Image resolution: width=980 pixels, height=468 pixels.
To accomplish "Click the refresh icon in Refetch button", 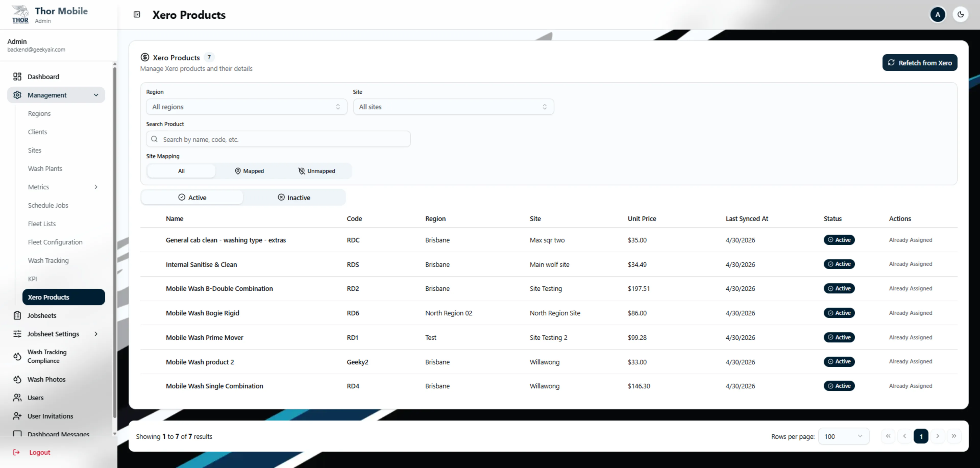I will pyautogui.click(x=891, y=63).
